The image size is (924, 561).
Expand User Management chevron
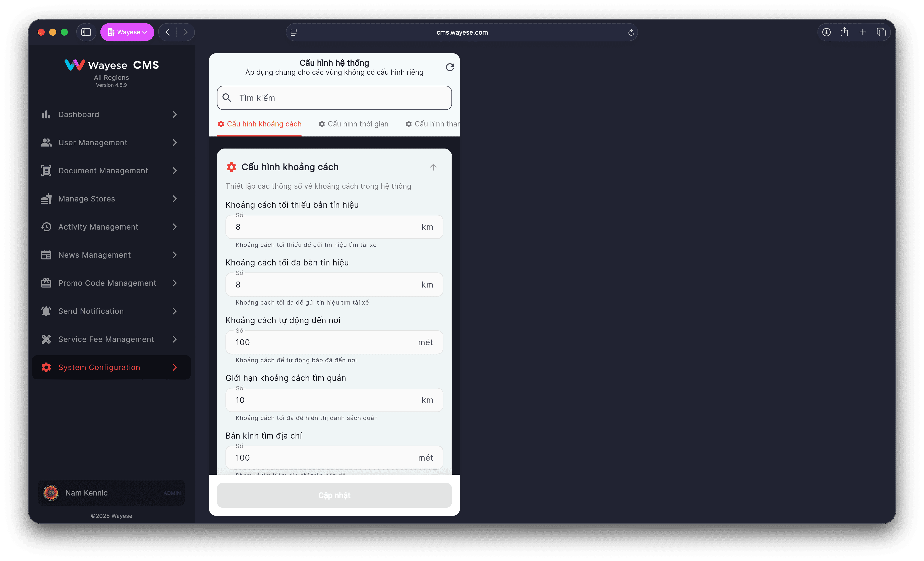(174, 143)
